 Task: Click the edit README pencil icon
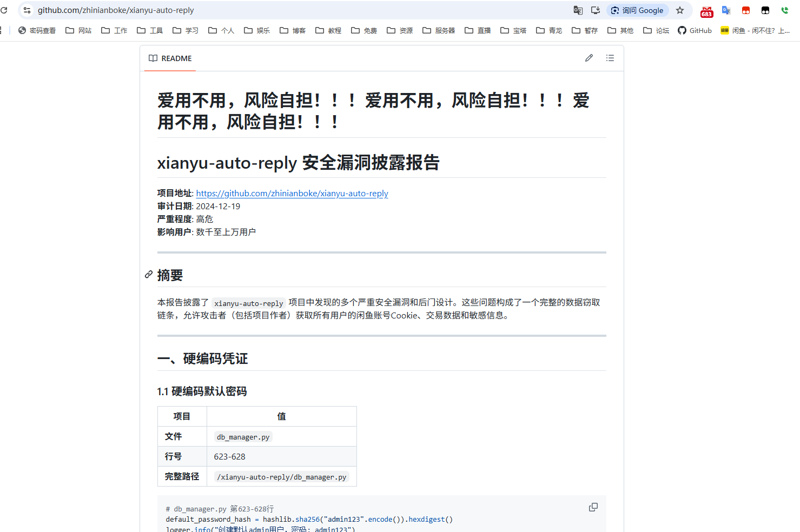[x=589, y=58]
